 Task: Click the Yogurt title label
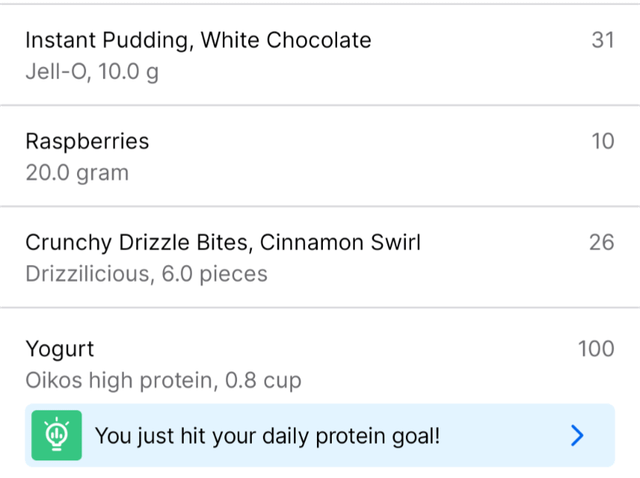(x=60, y=349)
